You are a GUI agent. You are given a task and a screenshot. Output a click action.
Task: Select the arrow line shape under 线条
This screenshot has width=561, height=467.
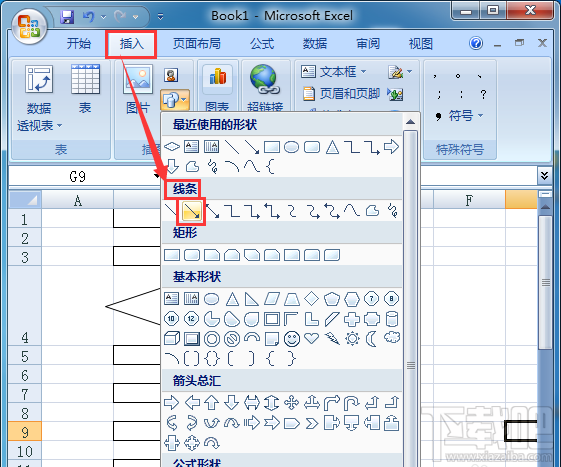[192, 211]
